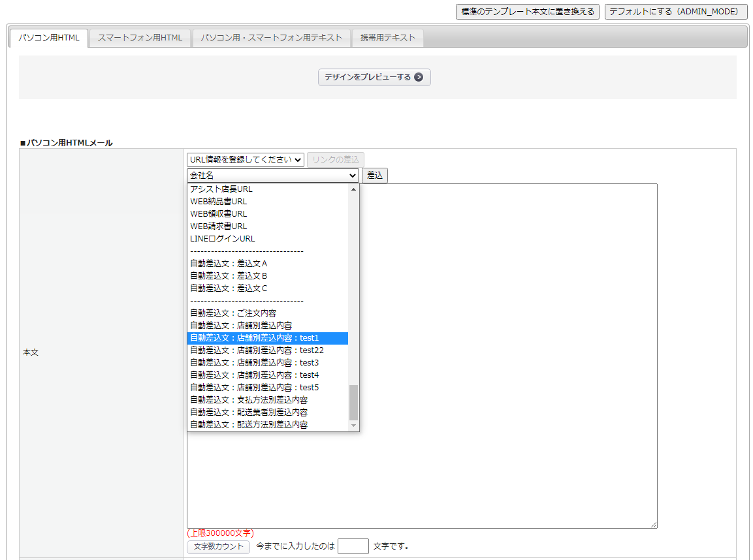Viewport: 753px width, 560px height.
Task: Switch to スマートフォン用HTML tab
Action: click(140, 38)
